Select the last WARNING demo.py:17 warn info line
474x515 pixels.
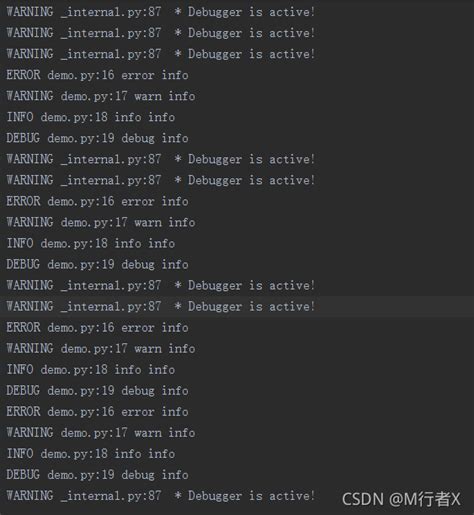[101, 433]
